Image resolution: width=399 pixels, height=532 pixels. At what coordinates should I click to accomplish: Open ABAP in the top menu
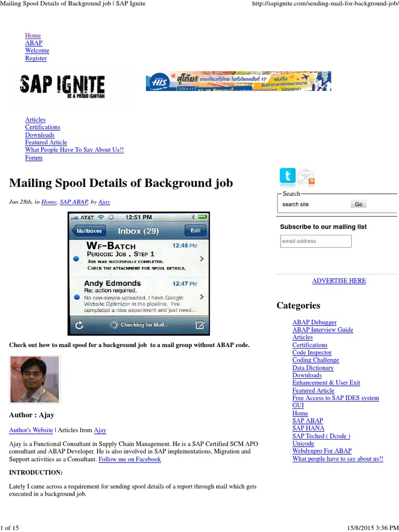click(x=34, y=43)
